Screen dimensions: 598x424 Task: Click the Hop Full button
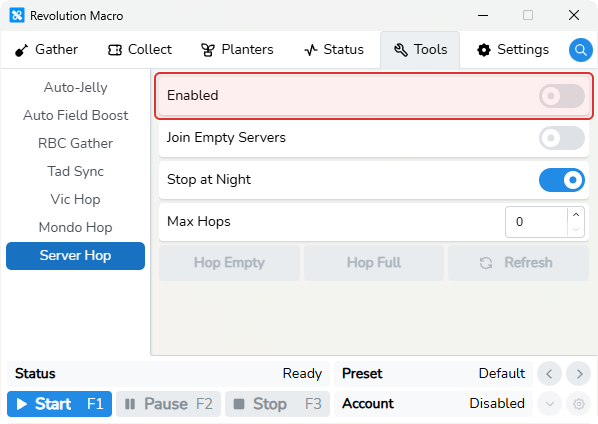374,263
